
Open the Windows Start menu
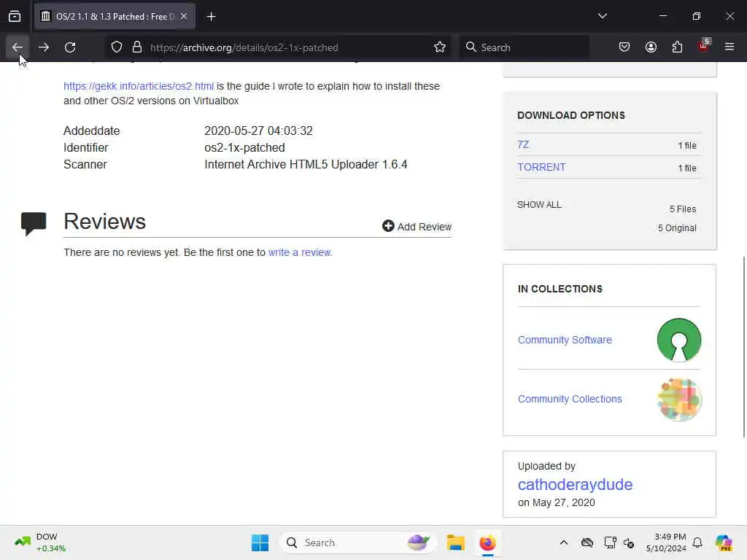tap(260, 542)
